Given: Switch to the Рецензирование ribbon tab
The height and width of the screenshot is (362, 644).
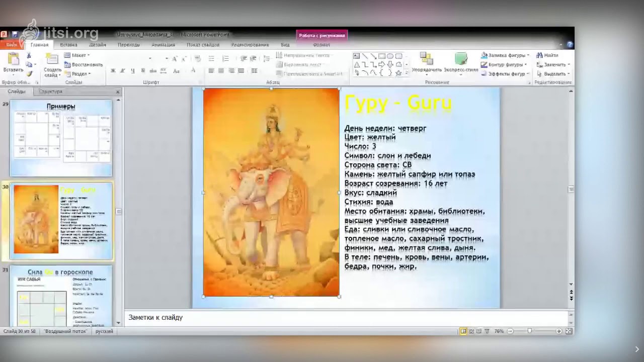Looking at the screenshot, I should point(250,45).
